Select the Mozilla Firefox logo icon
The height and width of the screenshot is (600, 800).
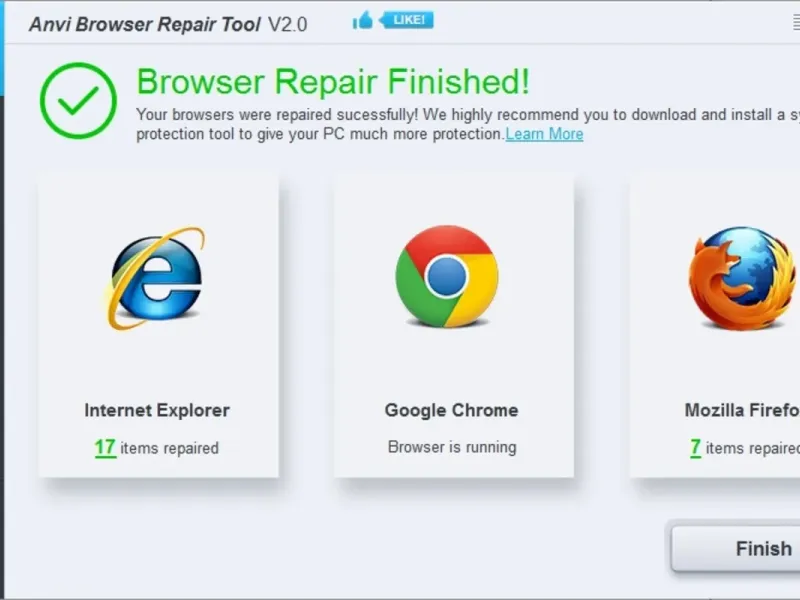(742, 278)
